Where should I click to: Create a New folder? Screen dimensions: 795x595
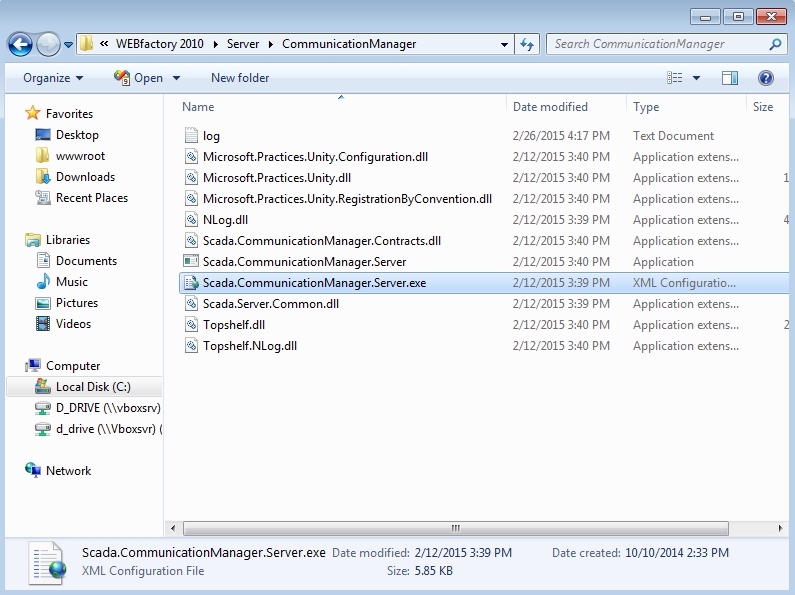(240, 78)
